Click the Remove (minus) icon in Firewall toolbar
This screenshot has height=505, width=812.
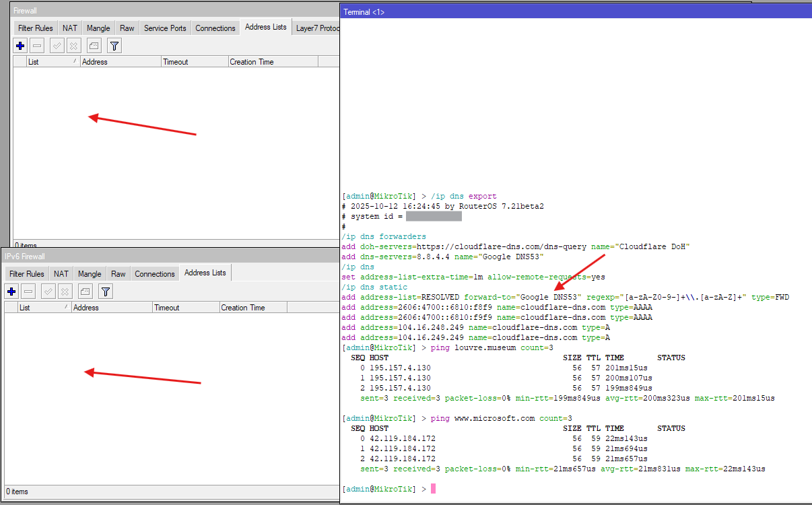[x=37, y=46]
